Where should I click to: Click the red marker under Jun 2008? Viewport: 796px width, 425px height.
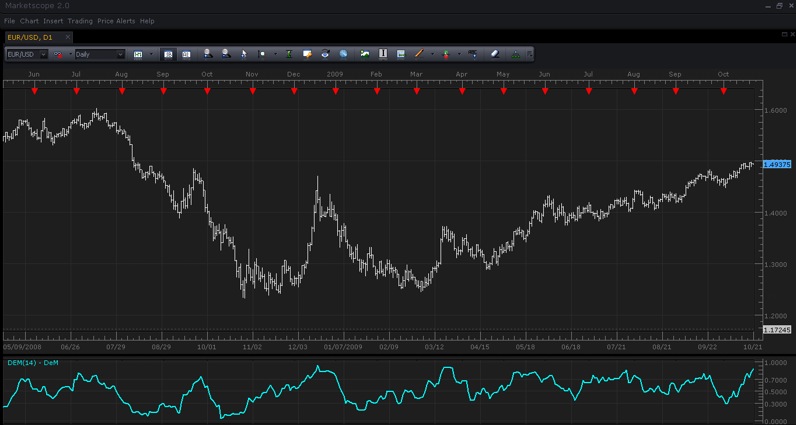(34, 91)
